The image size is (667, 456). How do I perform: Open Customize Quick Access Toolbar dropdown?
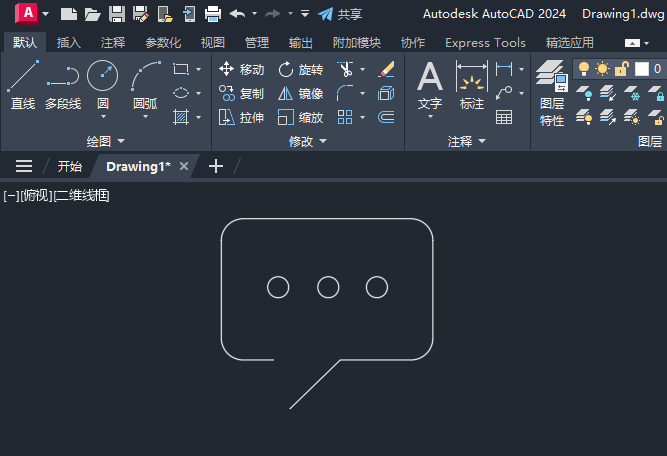(305, 14)
